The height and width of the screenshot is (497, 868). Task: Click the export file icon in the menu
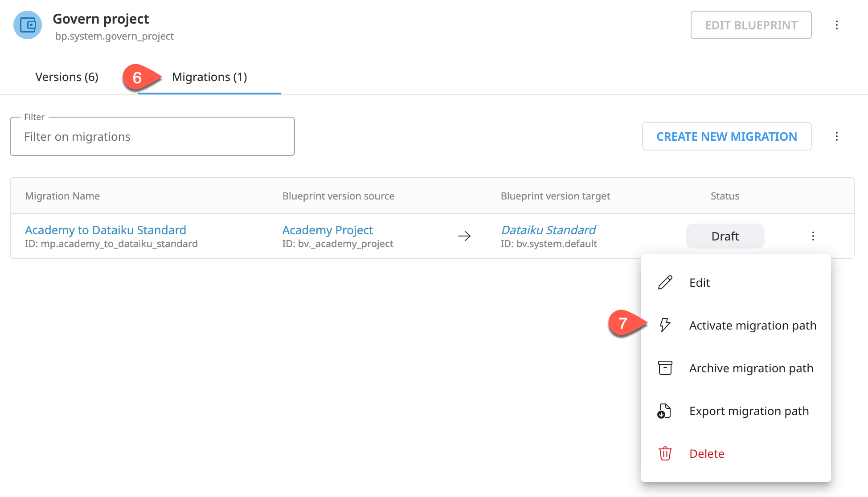[665, 411]
